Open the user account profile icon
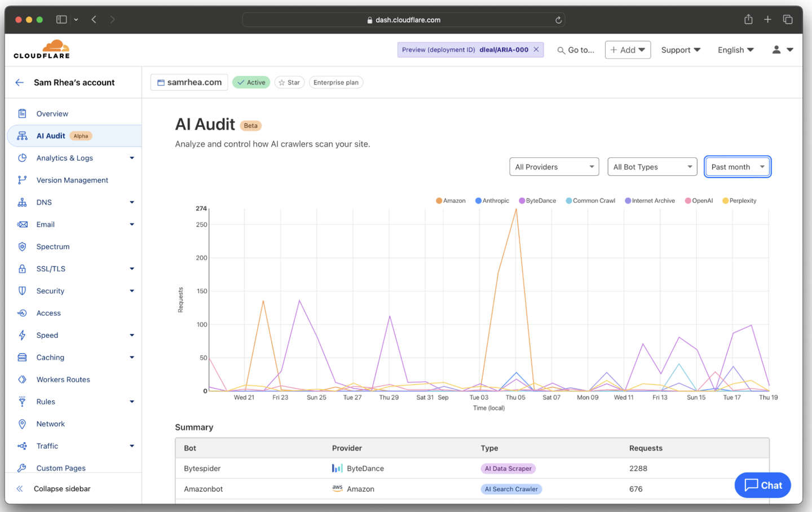Screen dimensions: 812x512 pos(776,50)
